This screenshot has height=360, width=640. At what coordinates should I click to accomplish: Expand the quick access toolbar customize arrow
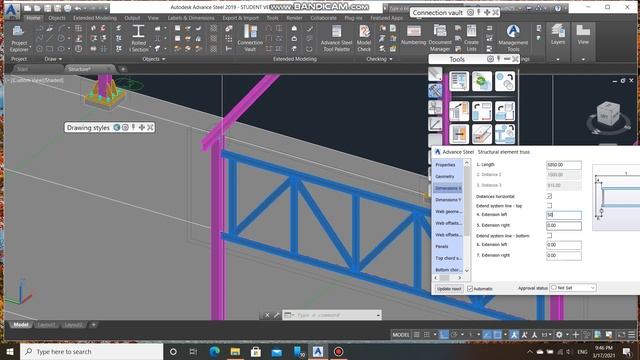tap(106, 8)
